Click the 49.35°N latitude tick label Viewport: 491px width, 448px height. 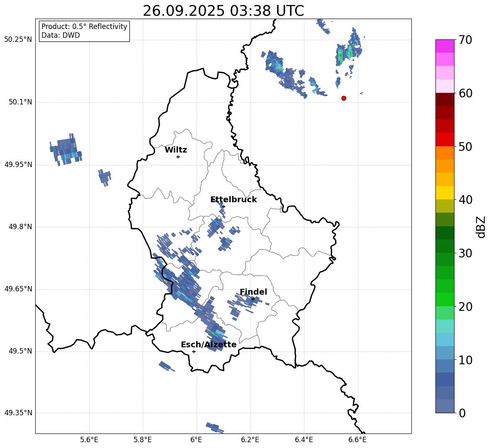(x=18, y=413)
